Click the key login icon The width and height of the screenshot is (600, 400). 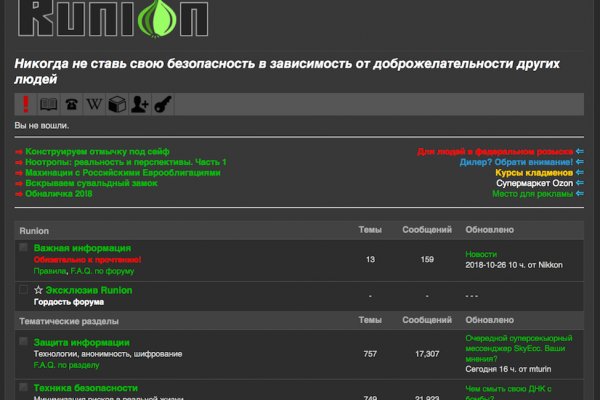click(x=163, y=104)
